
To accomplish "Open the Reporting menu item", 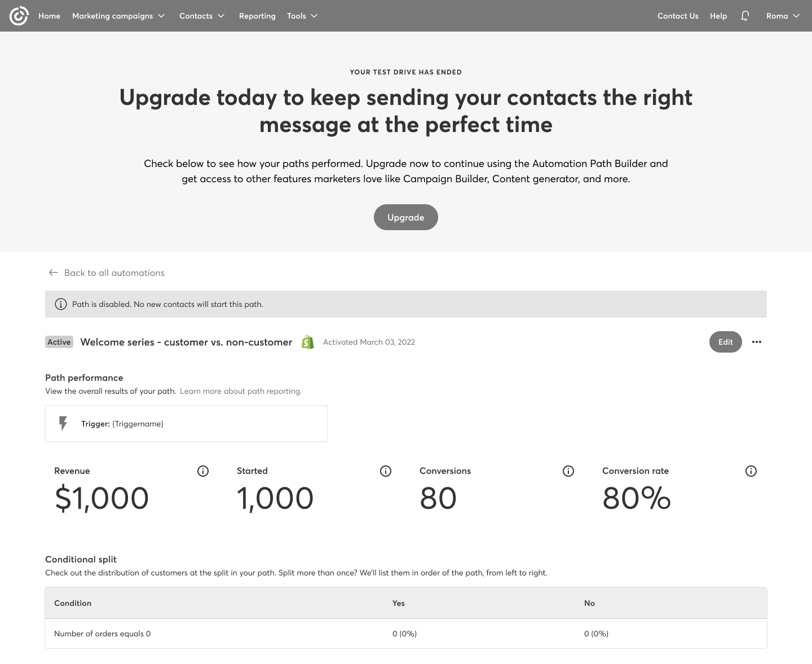I will tap(257, 16).
